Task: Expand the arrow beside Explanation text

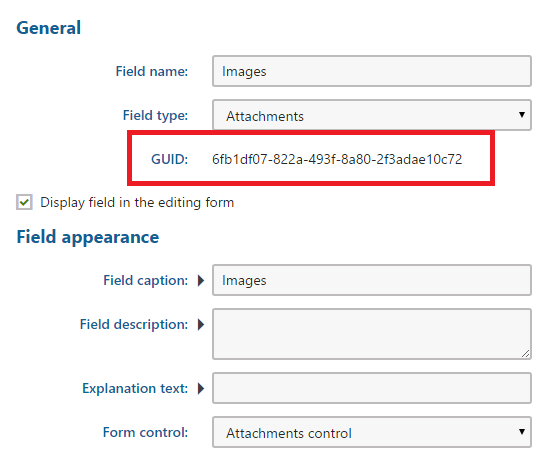Action: [x=201, y=389]
